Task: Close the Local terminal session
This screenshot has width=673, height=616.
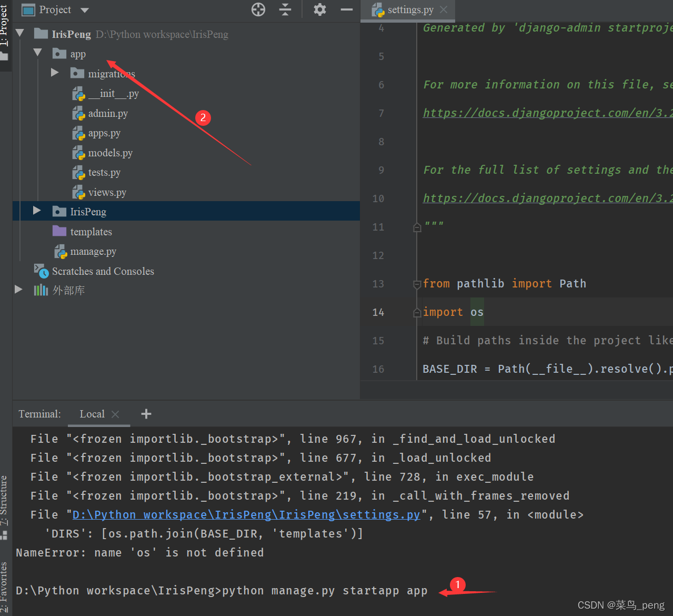Action: pos(115,414)
